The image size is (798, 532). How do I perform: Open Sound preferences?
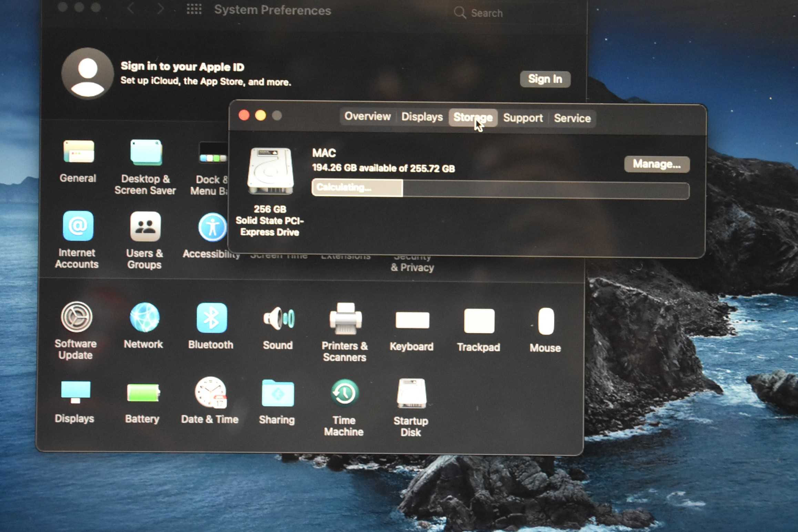pos(278,319)
